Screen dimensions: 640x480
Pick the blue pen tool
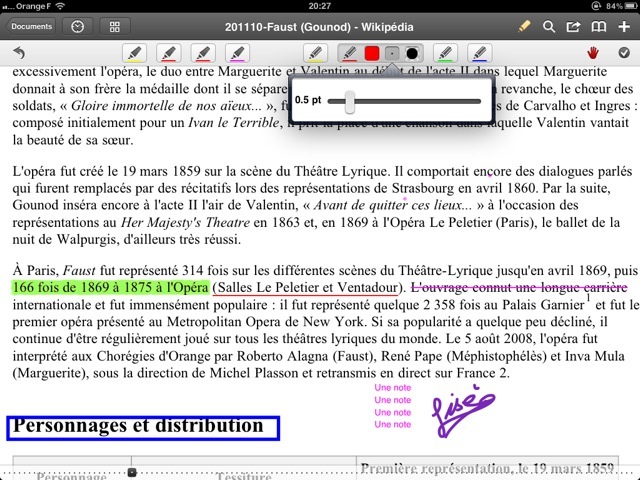pyautogui.click(x=481, y=53)
